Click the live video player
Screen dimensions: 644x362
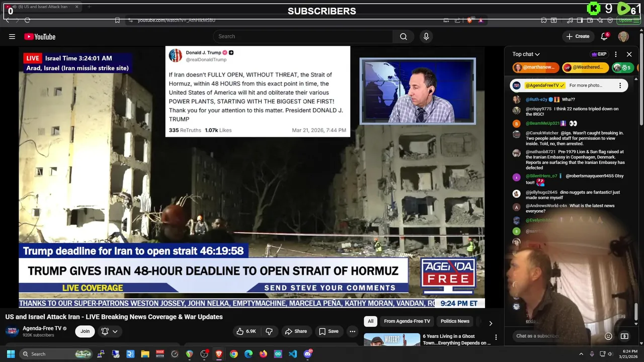pos(252,176)
